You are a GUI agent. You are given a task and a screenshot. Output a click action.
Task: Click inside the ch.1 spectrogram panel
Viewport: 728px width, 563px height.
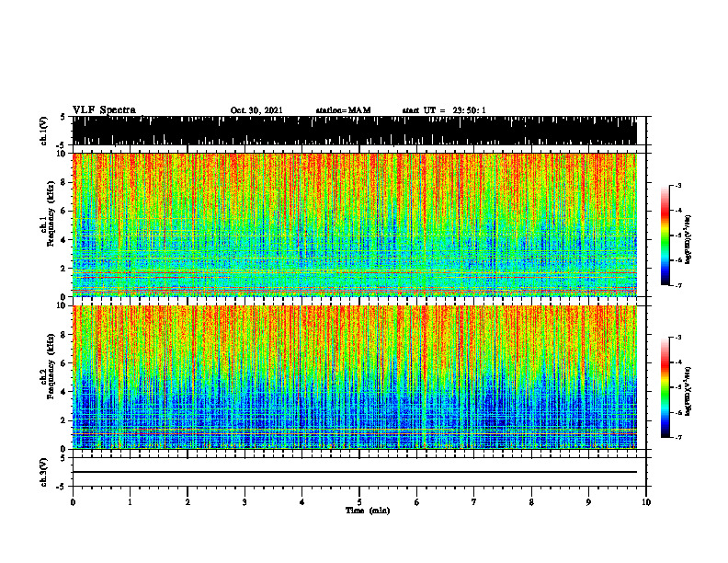pyautogui.click(x=354, y=224)
